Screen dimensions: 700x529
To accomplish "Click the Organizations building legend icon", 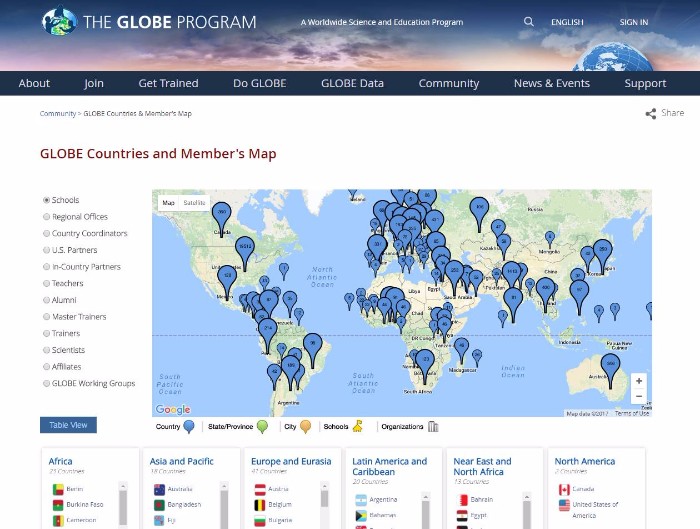I will [x=433, y=426].
